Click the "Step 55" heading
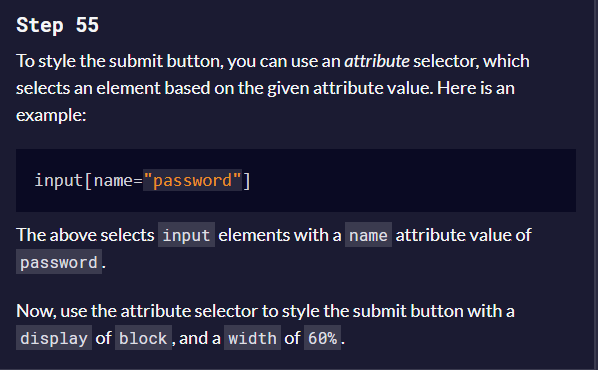 [x=58, y=26]
